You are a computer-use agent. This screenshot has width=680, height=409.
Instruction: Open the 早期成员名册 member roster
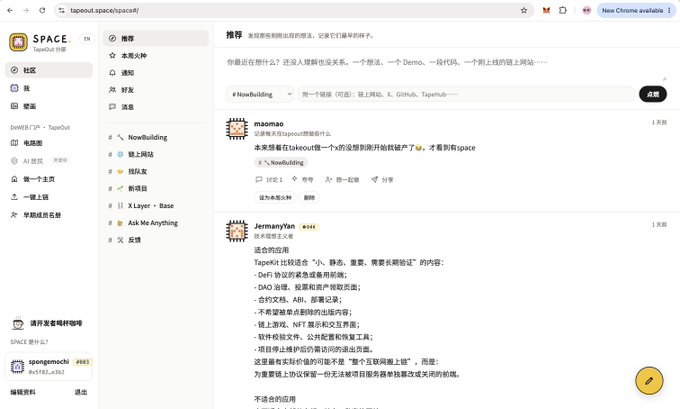click(49, 215)
